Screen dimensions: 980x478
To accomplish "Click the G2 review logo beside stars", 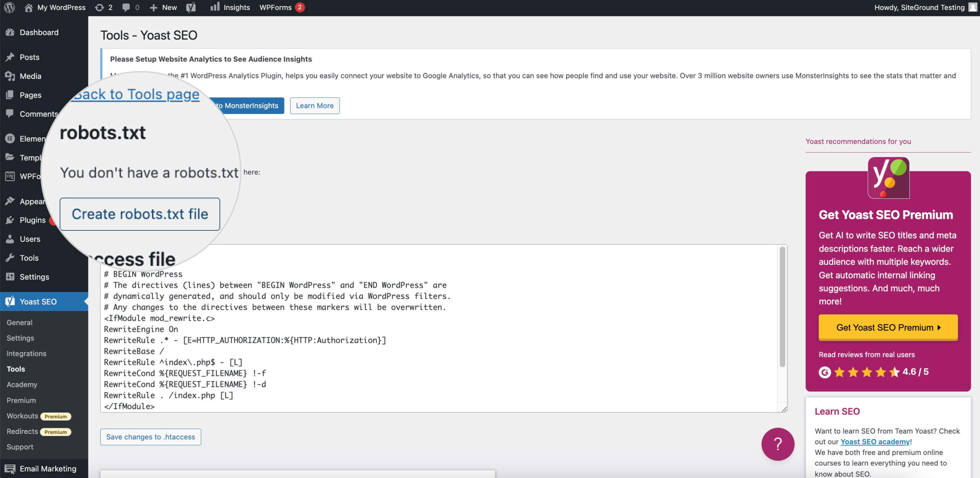I will [x=825, y=372].
